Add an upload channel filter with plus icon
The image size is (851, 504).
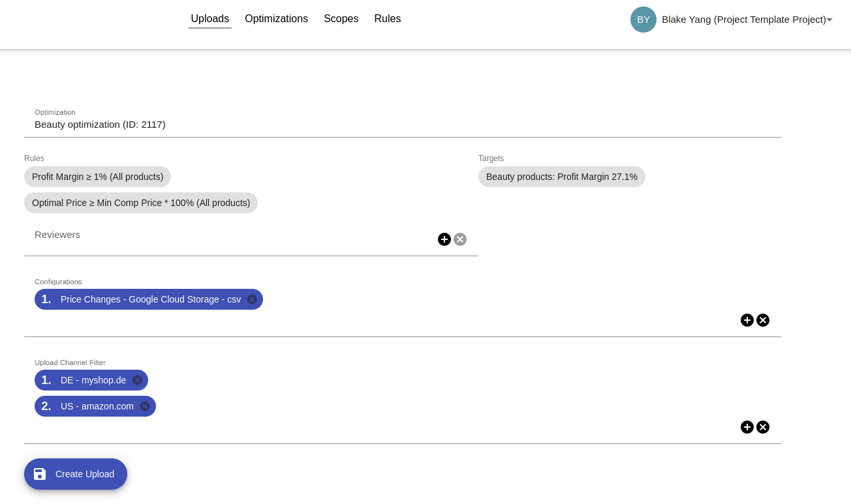click(x=747, y=427)
